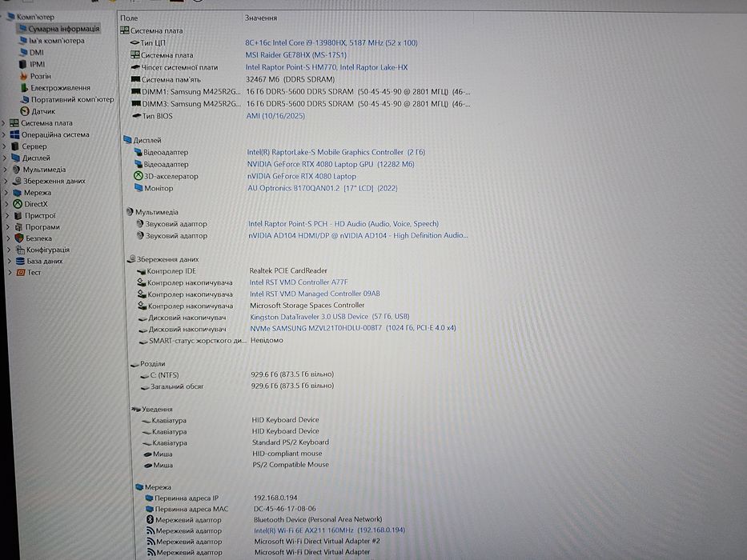747x560 pixels.
Task: Expand the DirectX tree node
Action: pos(7,204)
